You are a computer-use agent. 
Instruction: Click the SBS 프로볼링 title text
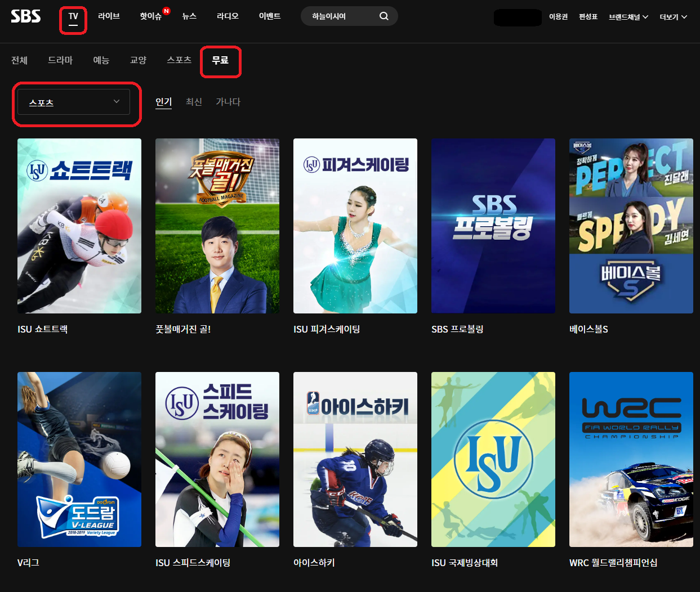[457, 329]
